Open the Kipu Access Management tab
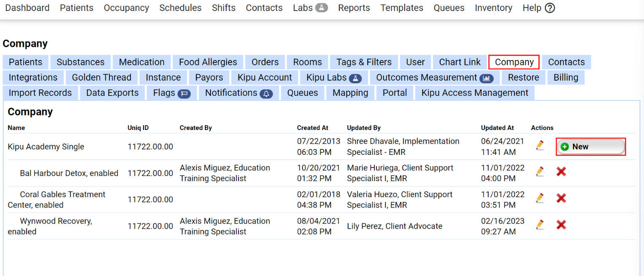 click(x=474, y=92)
